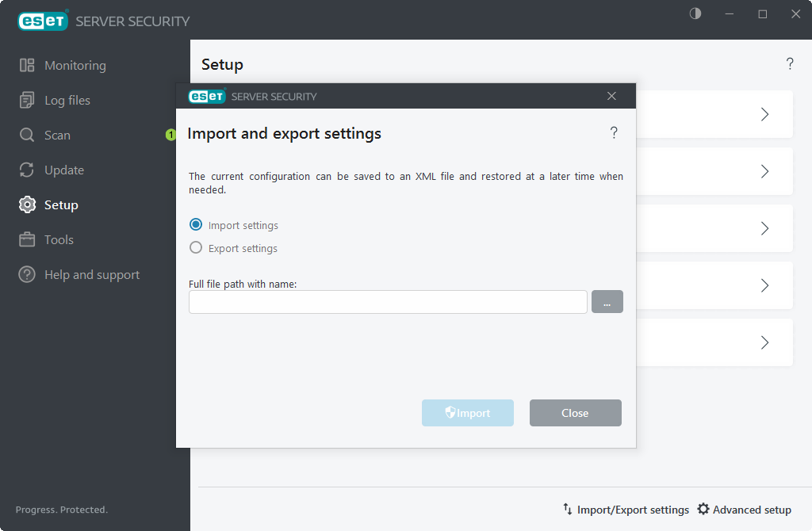Viewport: 812px width, 531px height.
Task: Open the Advanced setup gear icon
Action: pos(703,510)
